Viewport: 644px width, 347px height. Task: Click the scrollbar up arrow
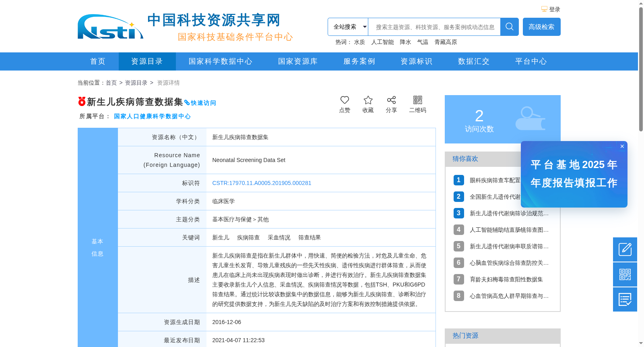click(641, 3)
